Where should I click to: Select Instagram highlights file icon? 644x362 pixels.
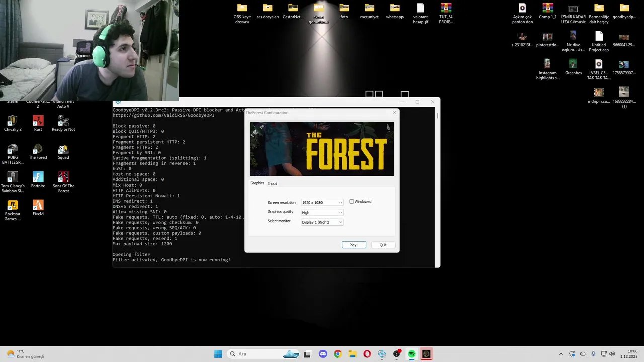click(547, 70)
